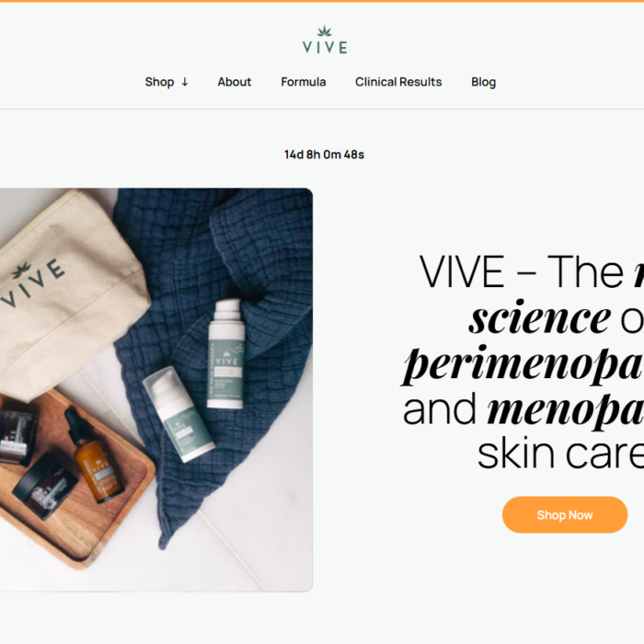Click the orange Shop Now button
The width and height of the screenshot is (644, 644).
(x=565, y=514)
